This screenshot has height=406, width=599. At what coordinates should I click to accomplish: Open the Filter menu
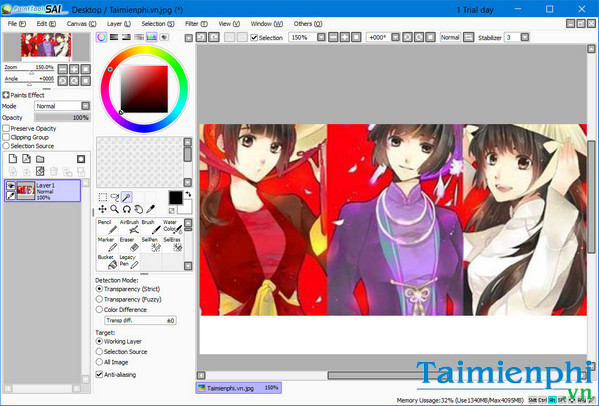click(196, 24)
